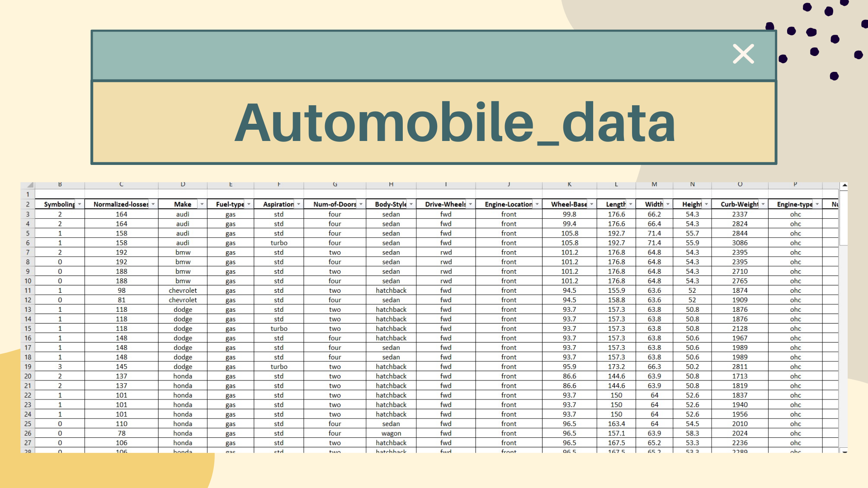Viewport: 868px width, 488px height.
Task: Open the Symboling filter dropdown
Action: point(80,204)
